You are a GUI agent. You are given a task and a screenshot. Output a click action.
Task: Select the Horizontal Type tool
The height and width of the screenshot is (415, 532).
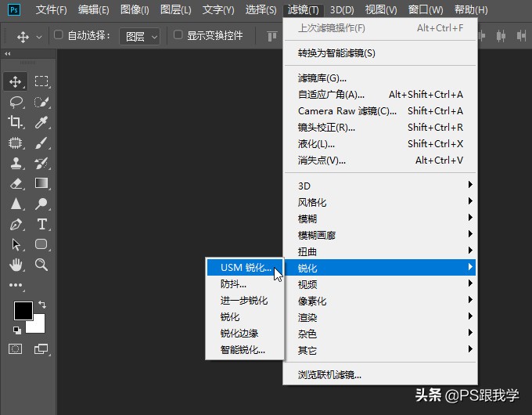41,224
